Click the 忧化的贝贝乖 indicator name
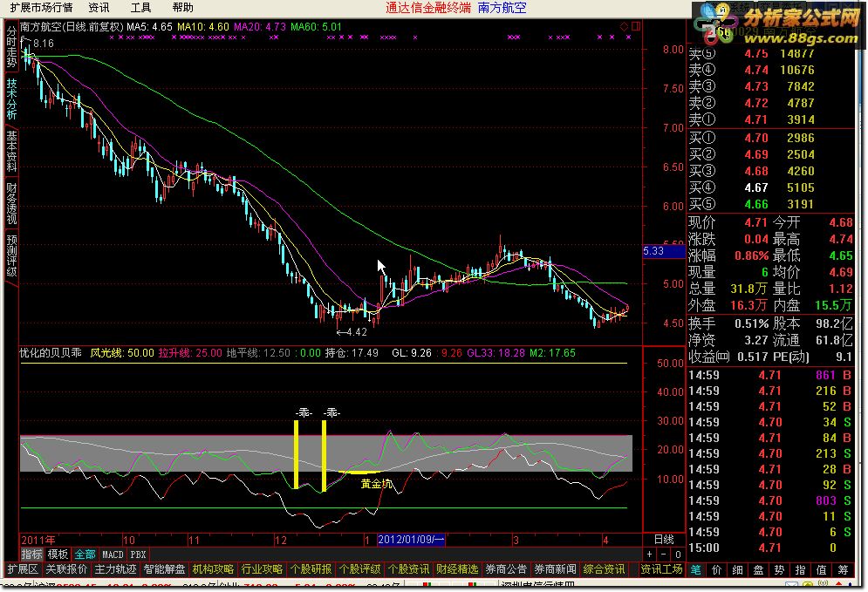 pyautogui.click(x=51, y=353)
